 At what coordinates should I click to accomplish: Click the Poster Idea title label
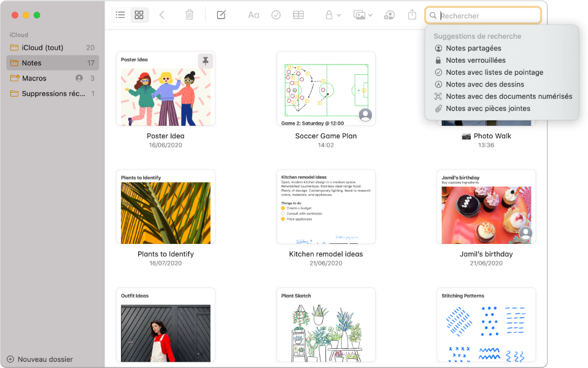point(165,136)
